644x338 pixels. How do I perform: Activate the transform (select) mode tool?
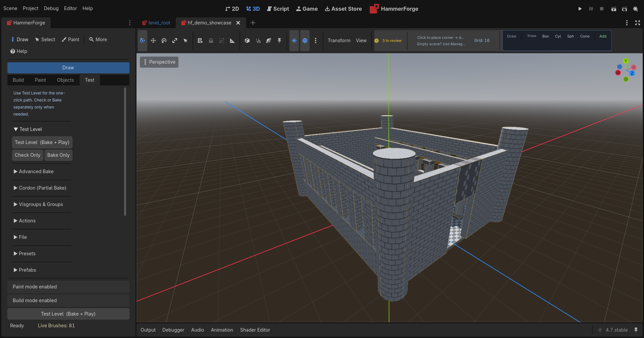(x=143, y=41)
